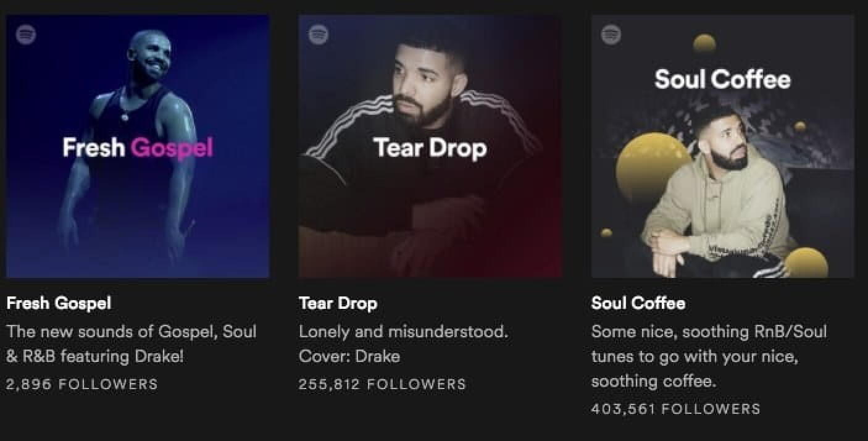868x441 pixels.
Task: Click the 2,896 followers count
Action: click(81, 384)
